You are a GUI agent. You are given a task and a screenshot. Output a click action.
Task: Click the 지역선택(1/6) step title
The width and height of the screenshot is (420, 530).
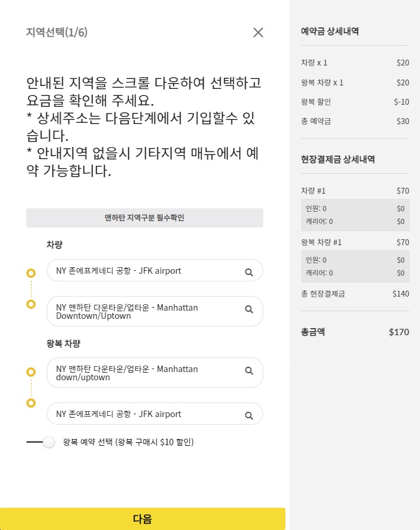pyautogui.click(x=57, y=32)
